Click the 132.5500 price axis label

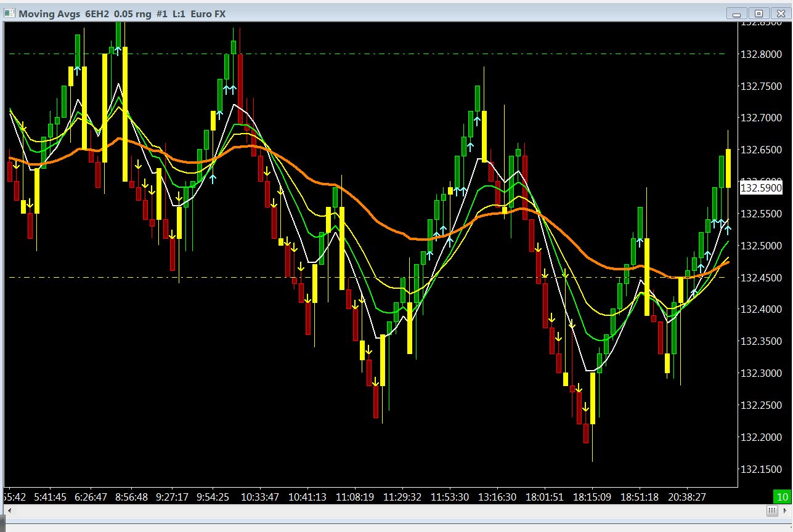[761, 214]
